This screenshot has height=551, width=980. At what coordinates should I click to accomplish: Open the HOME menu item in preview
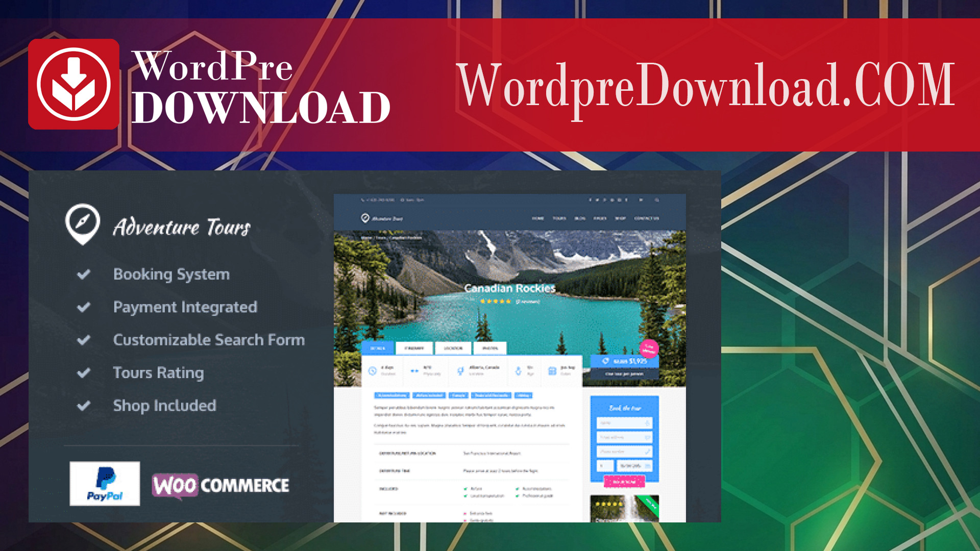538,218
